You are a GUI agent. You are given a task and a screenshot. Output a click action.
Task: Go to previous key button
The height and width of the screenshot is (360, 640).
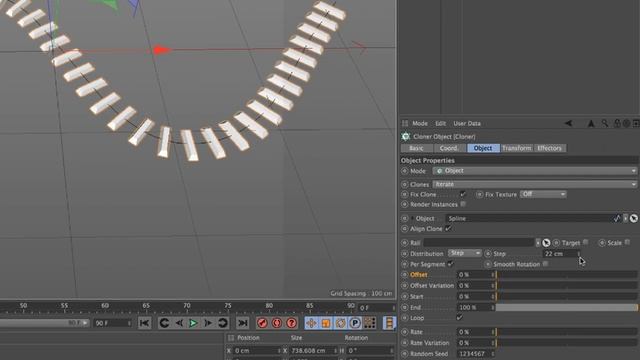164,323
